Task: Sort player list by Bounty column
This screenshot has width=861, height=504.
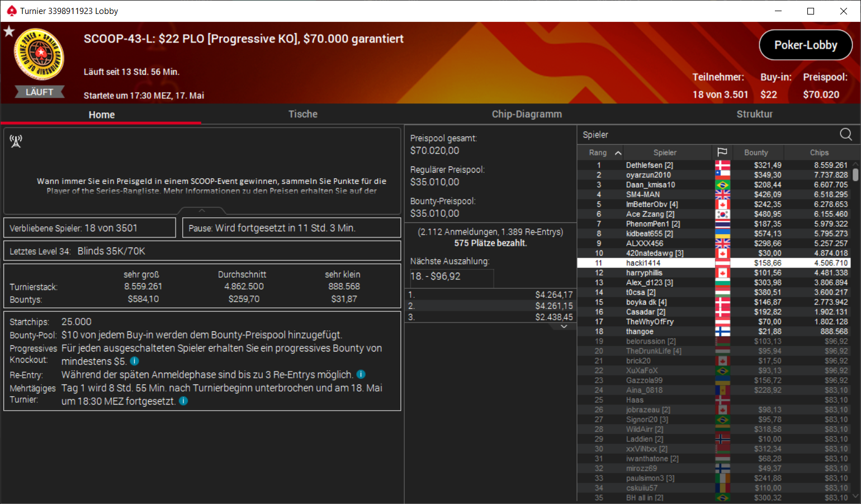Action: (x=756, y=152)
